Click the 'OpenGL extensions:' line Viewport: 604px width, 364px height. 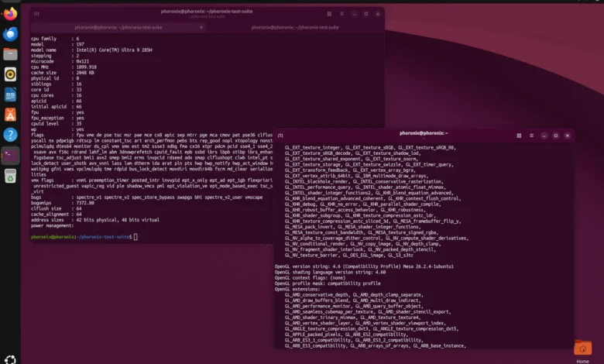tap(297, 290)
